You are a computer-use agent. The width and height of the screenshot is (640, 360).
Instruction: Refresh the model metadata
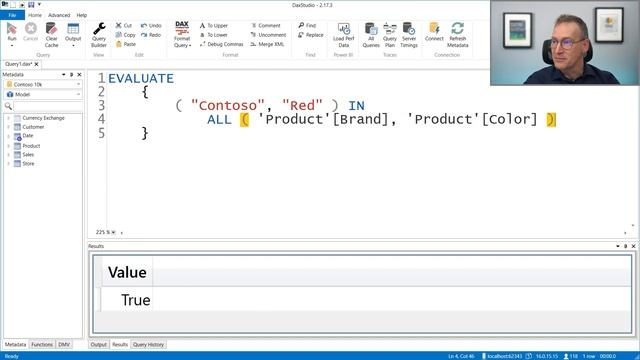click(x=458, y=35)
